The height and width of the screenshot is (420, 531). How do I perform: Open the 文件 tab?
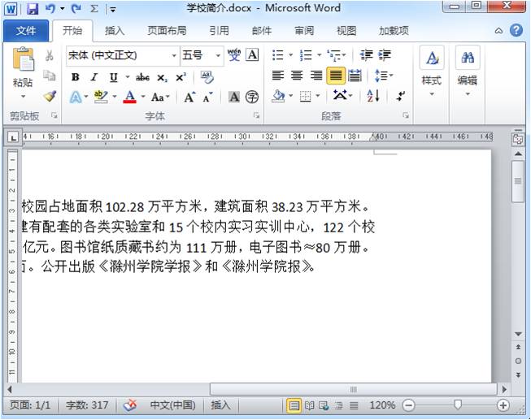click(x=26, y=31)
